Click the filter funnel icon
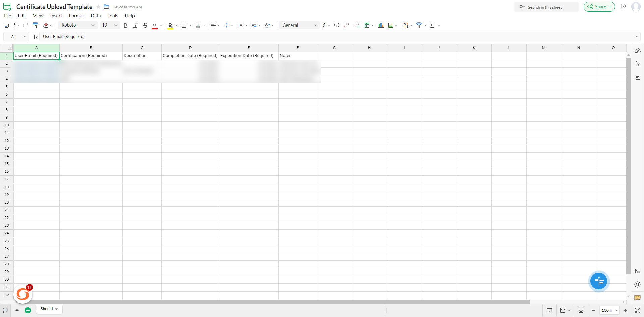This screenshot has height=317, width=644. pos(419,25)
